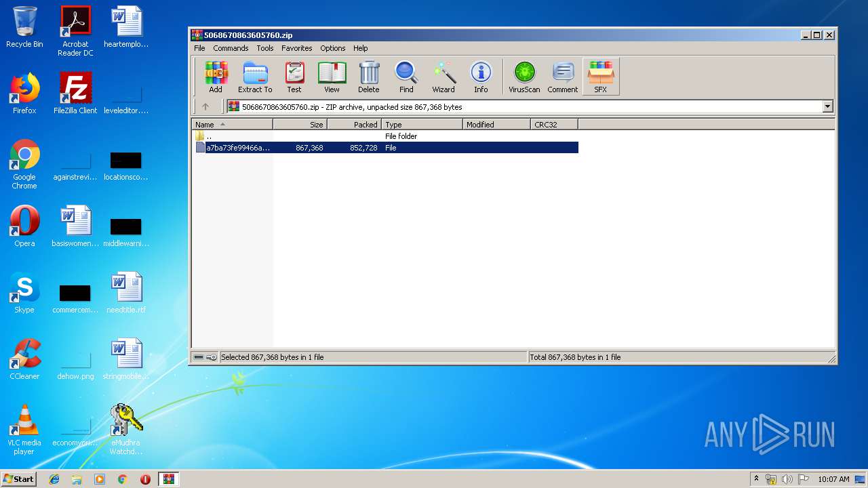Sort by Packed column header
Screen dimensions: 868x488
coord(355,125)
